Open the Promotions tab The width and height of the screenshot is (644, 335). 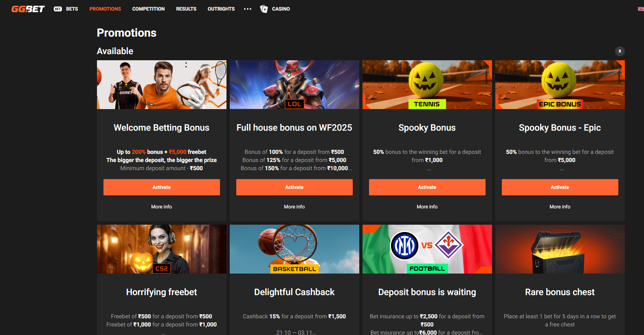point(105,9)
